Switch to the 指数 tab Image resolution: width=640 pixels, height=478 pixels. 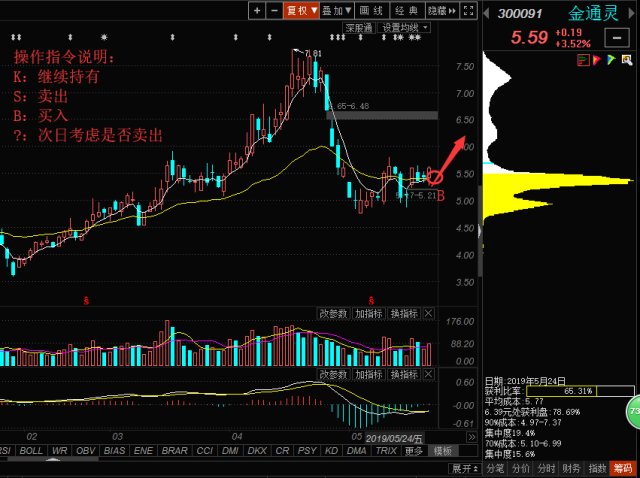coord(597,469)
